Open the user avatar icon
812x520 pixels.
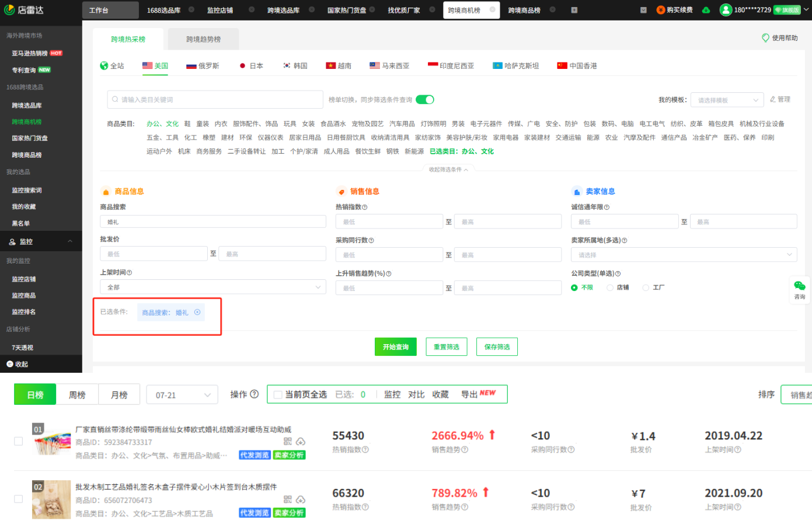[x=726, y=10]
